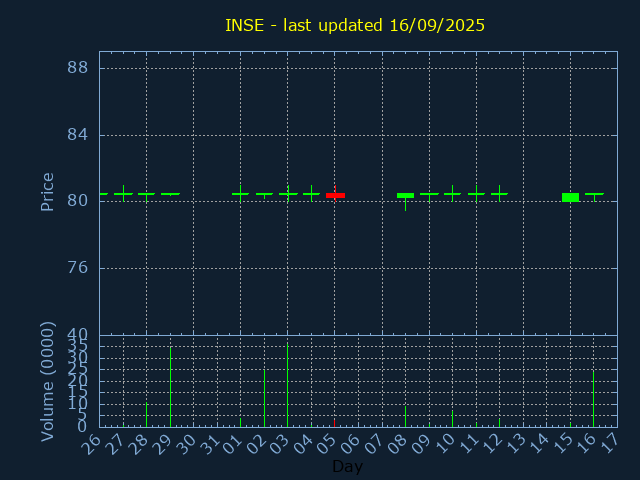Click the volume bar on day 16
640x480 pixels.
593,399
